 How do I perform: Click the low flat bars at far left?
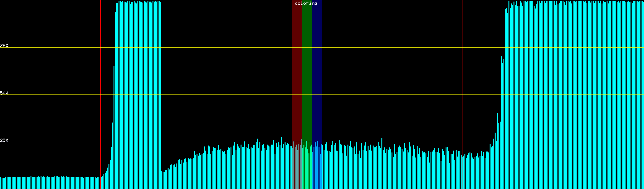tap(47, 183)
